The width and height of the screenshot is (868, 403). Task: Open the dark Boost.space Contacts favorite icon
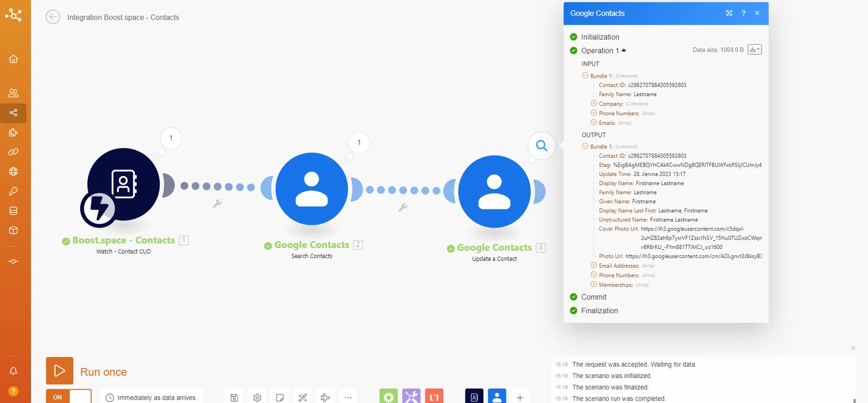point(474,396)
